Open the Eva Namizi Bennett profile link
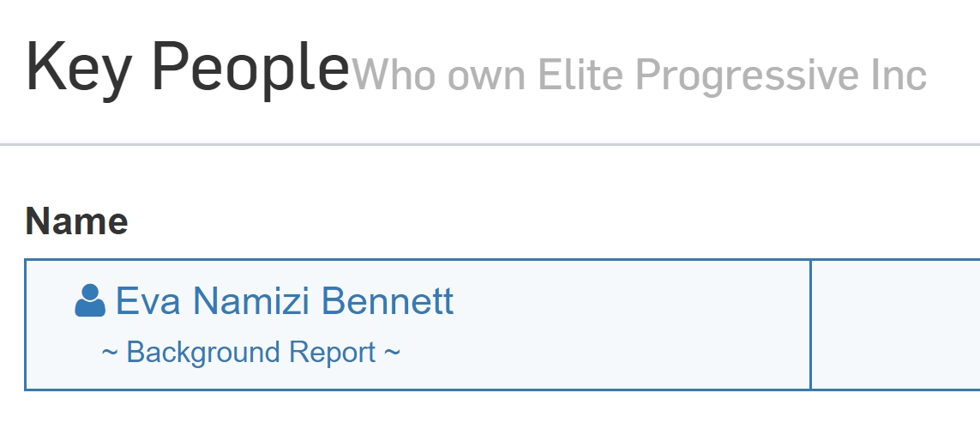Image resolution: width=980 pixels, height=429 pixels. tap(285, 301)
